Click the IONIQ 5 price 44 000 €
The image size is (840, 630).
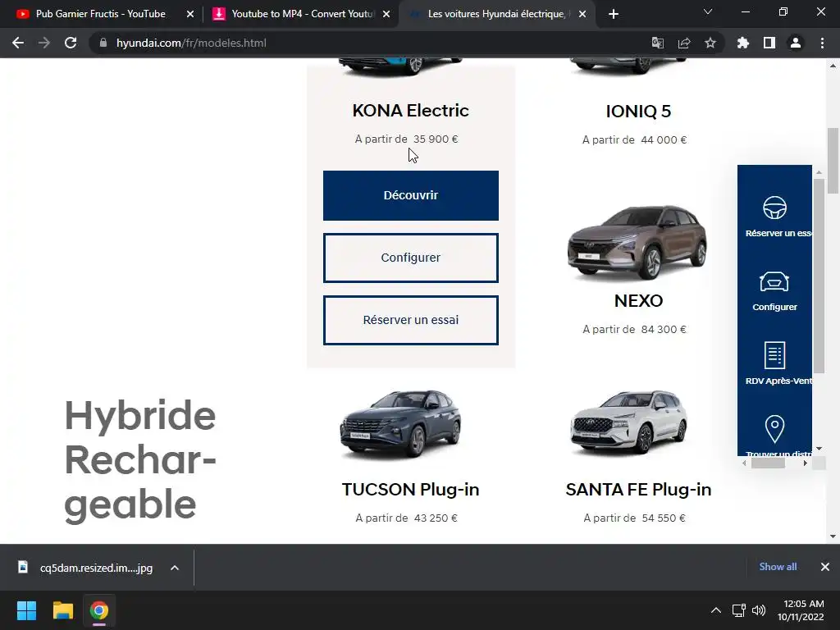point(664,140)
